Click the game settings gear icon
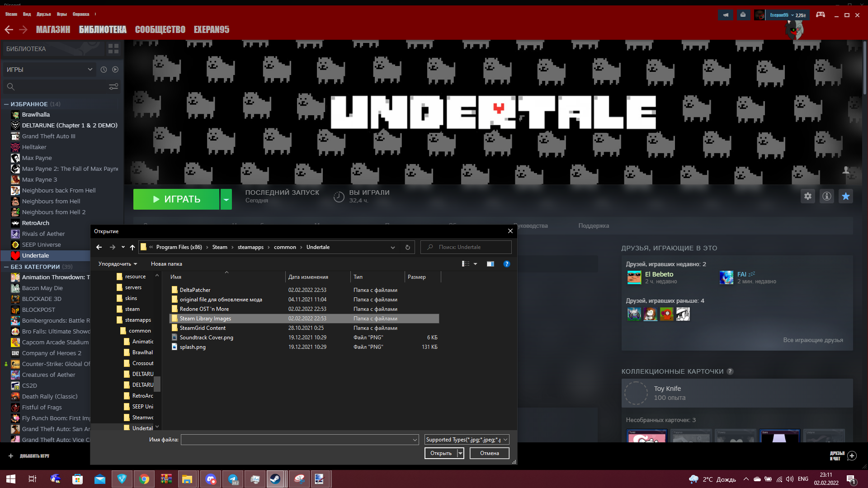Viewport: 868px width, 488px height. coord(807,196)
